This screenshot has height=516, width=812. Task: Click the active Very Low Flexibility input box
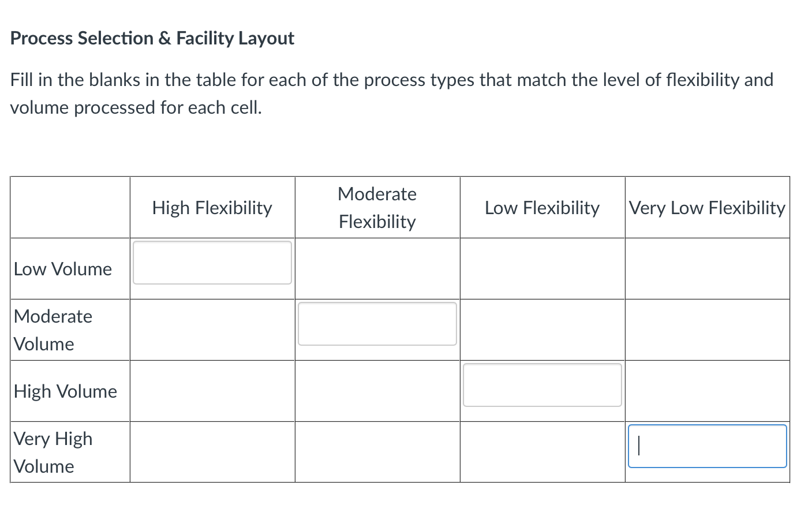(707, 446)
